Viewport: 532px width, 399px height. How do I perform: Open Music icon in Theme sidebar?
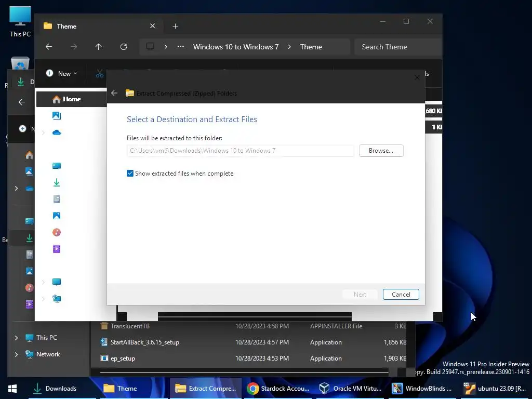click(57, 232)
